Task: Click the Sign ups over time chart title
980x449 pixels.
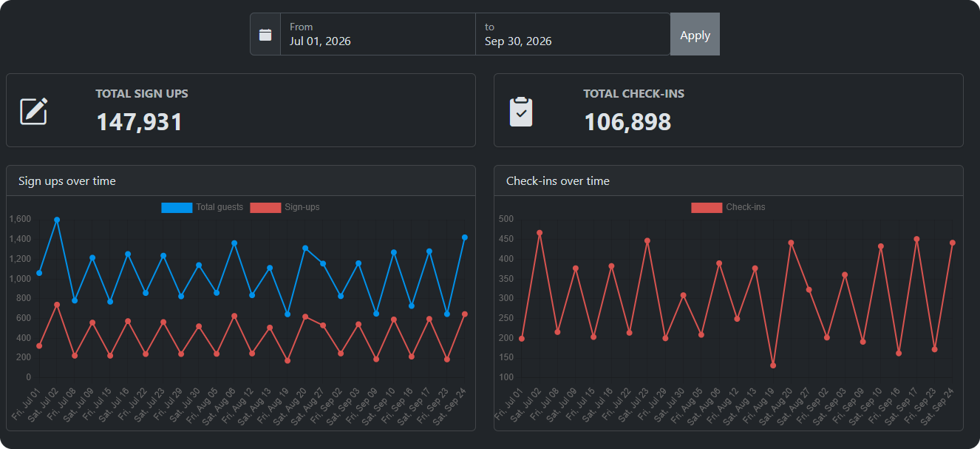Action: pyautogui.click(x=67, y=181)
